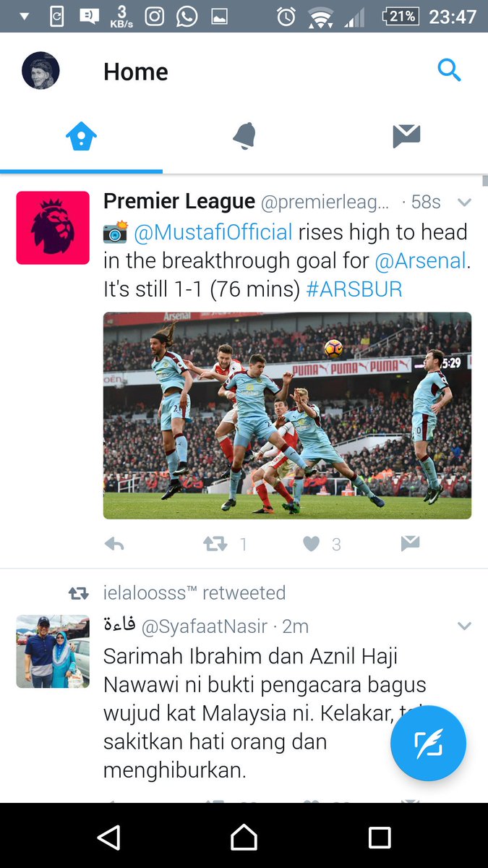
Task: Open the #ARSBUR hashtag
Action: tap(354, 290)
